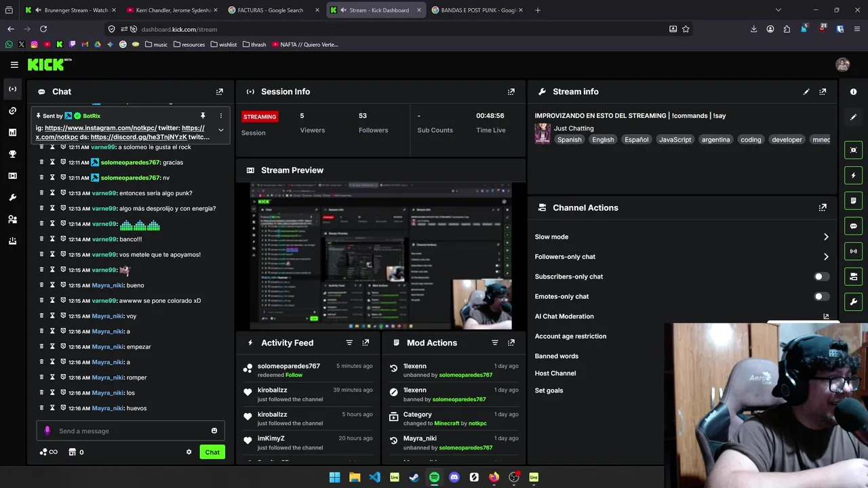Toggle Channel Actions widget in right sidebar
The width and height of the screenshot is (868, 488).
tap(854, 277)
